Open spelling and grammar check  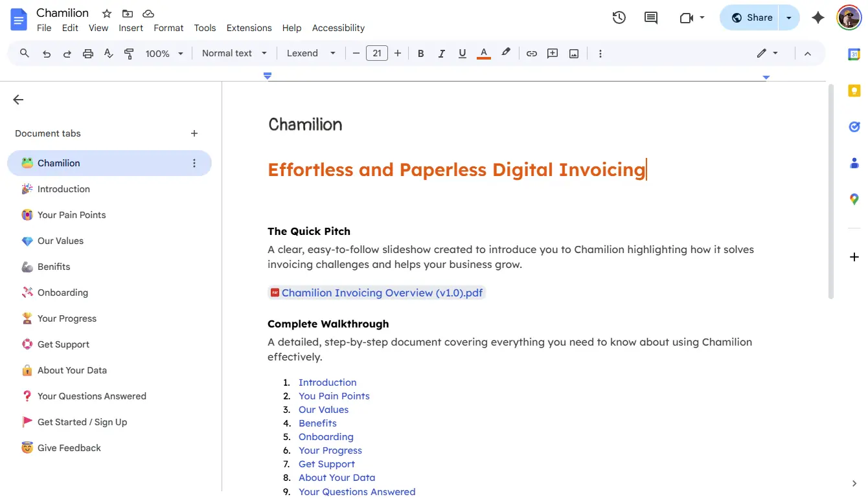coord(108,53)
